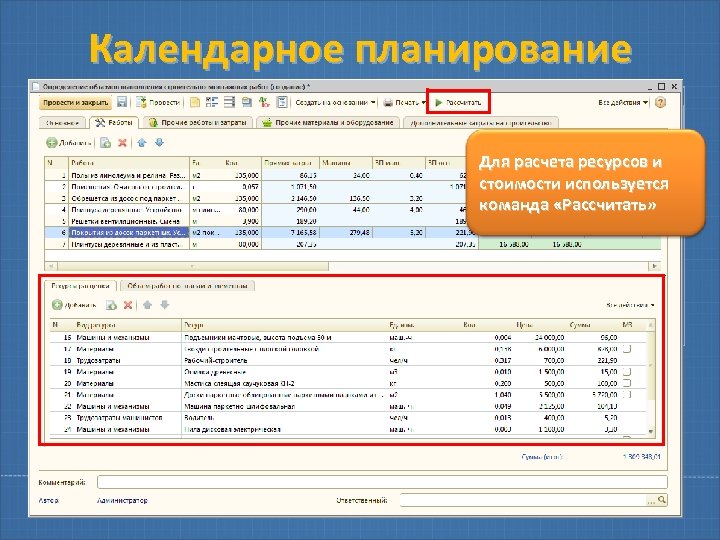Click the 'Комментарий' input field

tap(382, 482)
